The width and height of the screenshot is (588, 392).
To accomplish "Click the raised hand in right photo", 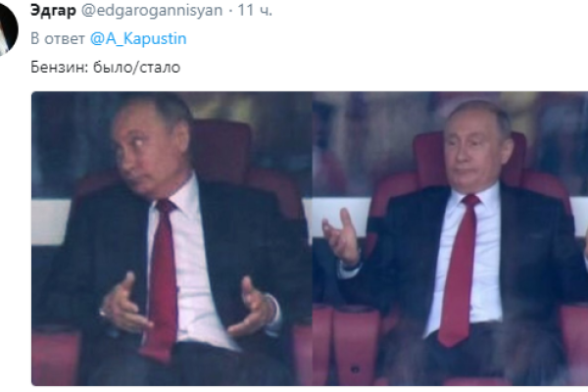I will pyautogui.click(x=342, y=237).
